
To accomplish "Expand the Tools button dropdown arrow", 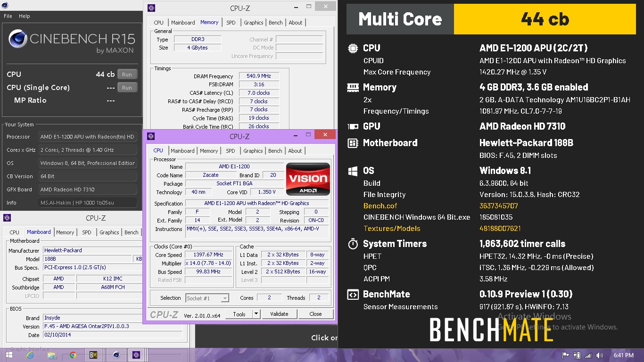I will (256, 314).
